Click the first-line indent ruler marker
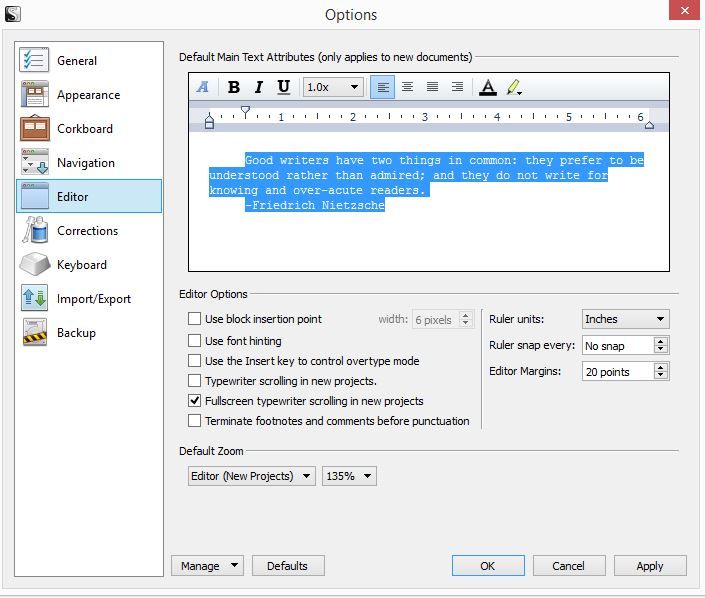 click(x=245, y=112)
